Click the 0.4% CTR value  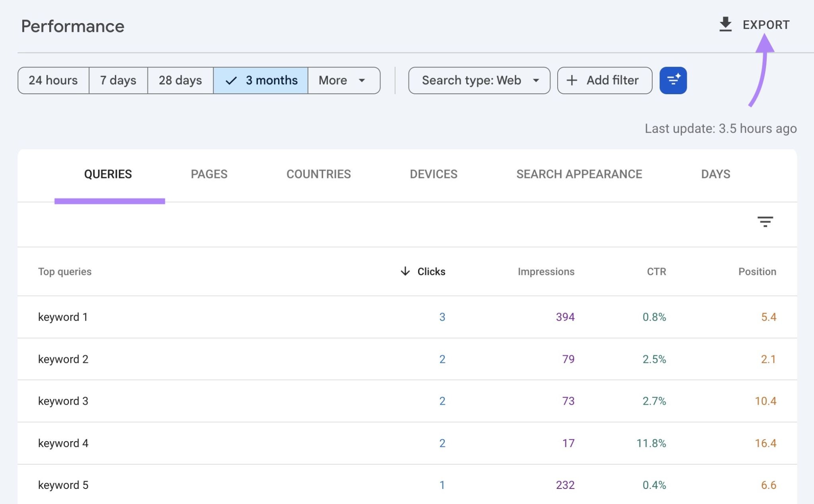[x=654, y=485]
